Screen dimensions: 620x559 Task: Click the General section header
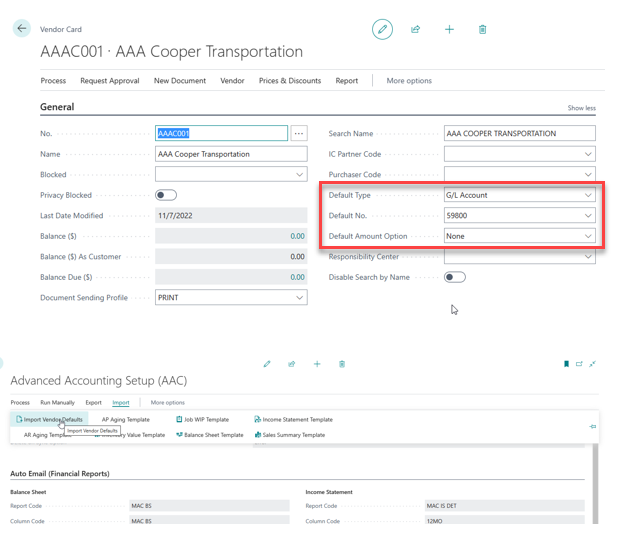click(x=57, y=107)
